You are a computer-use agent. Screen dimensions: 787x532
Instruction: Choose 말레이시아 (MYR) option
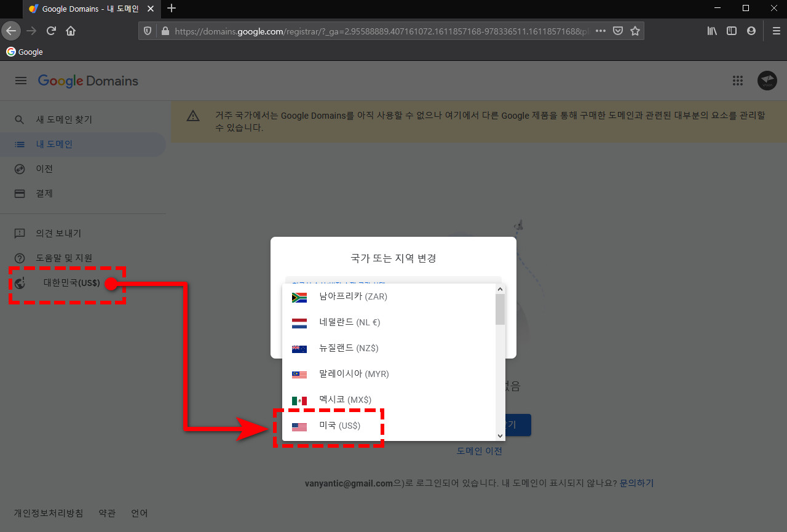pyautogui.click(x=389, y=375)
